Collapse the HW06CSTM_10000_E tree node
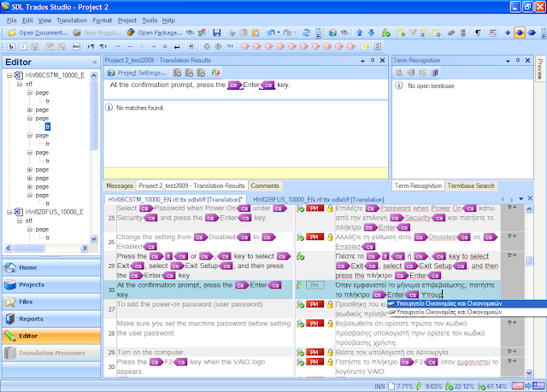The height and width of the screenshot is (392, 547). [x=9, y=75]
